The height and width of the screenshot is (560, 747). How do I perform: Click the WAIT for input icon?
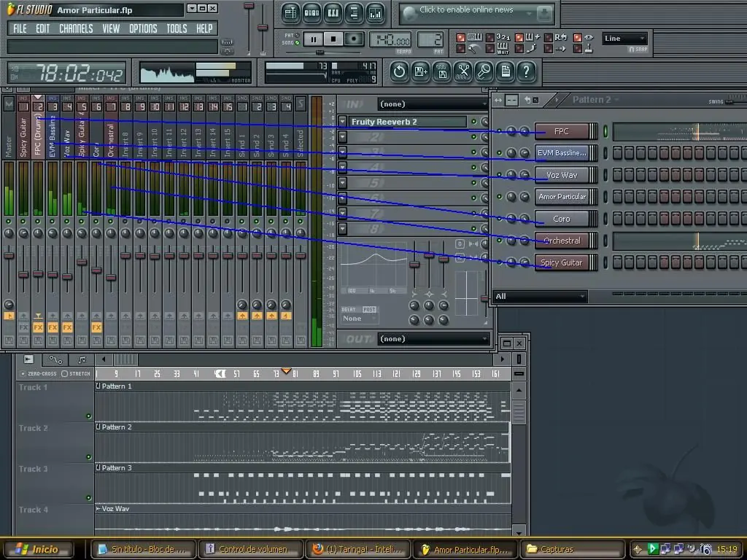pyautogui.click(x=503, y=49)
